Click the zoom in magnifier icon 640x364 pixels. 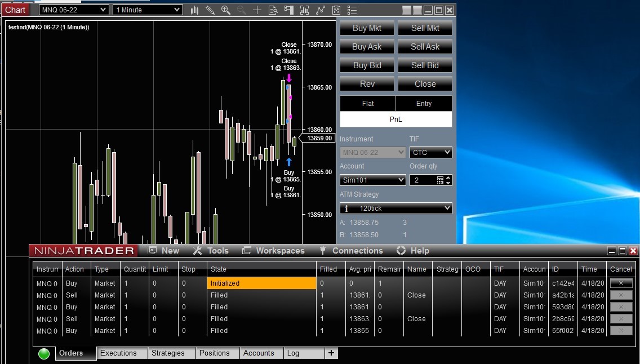[226, 10]
